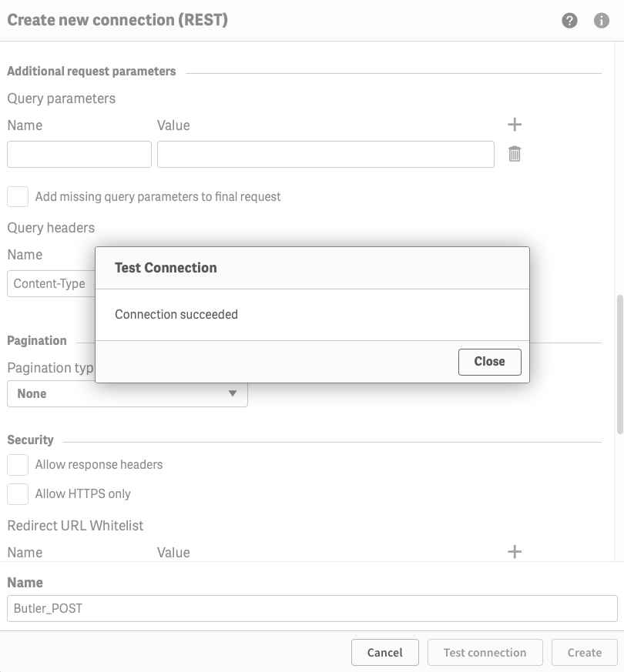
Task: Open the help question mark icon
Action: coord(569,21)
